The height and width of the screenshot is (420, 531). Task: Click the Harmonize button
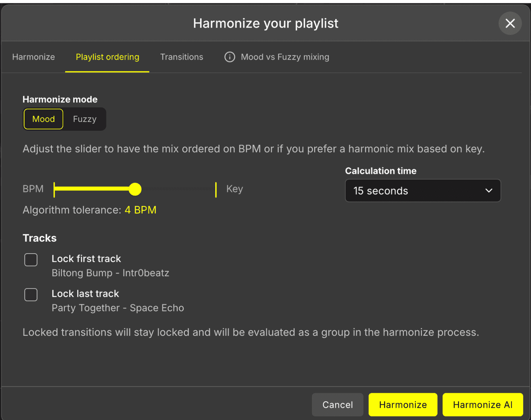point(402,404)
